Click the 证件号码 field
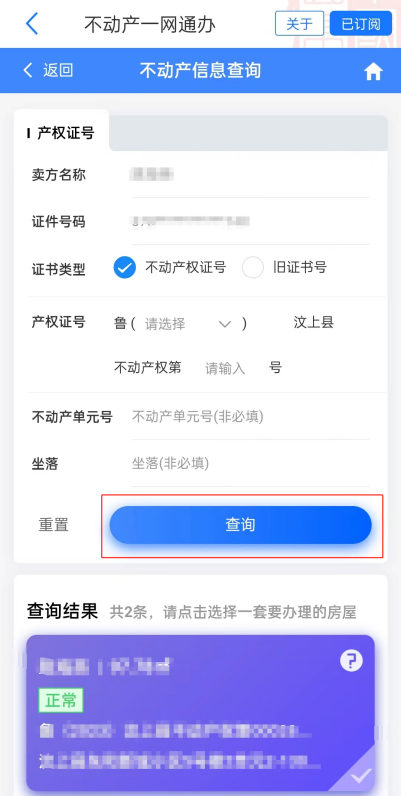 [x=251, y=222]
